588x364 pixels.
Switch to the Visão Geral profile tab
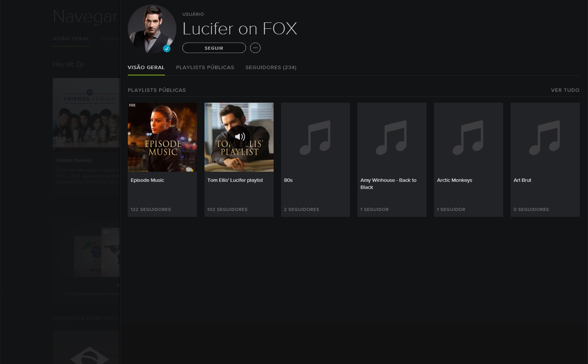point(146,67)
